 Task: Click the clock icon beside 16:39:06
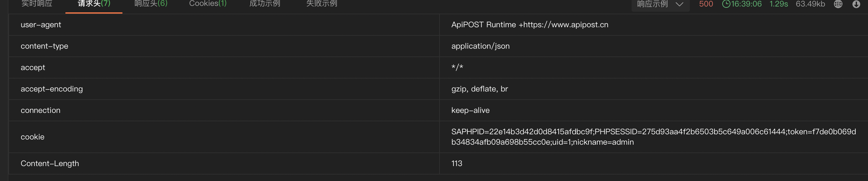point(726,4)
